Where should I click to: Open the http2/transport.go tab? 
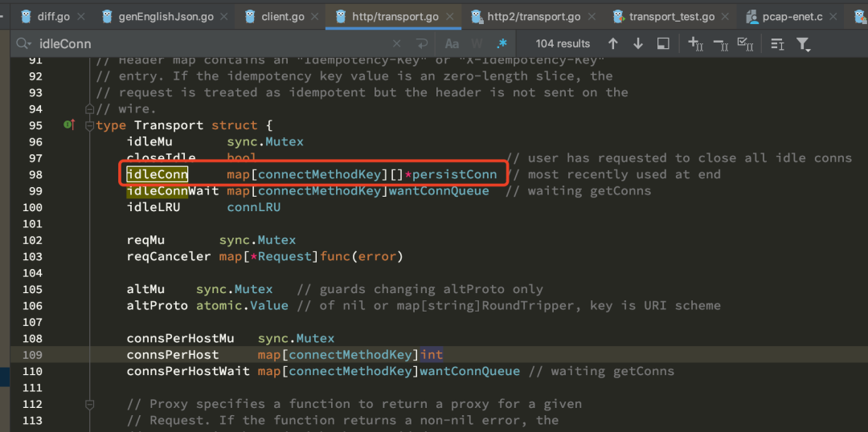(534, 17)
